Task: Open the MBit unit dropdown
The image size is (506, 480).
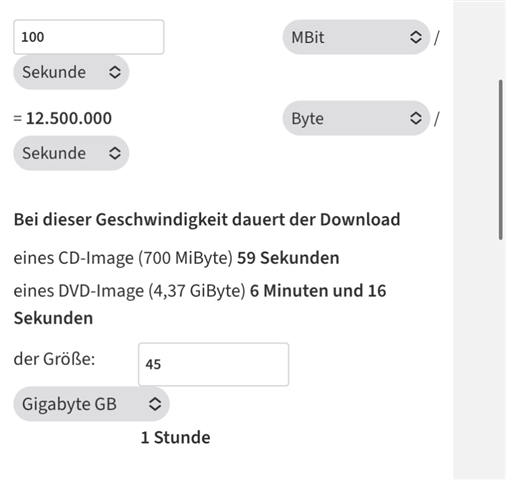Action: coord(356,37)
